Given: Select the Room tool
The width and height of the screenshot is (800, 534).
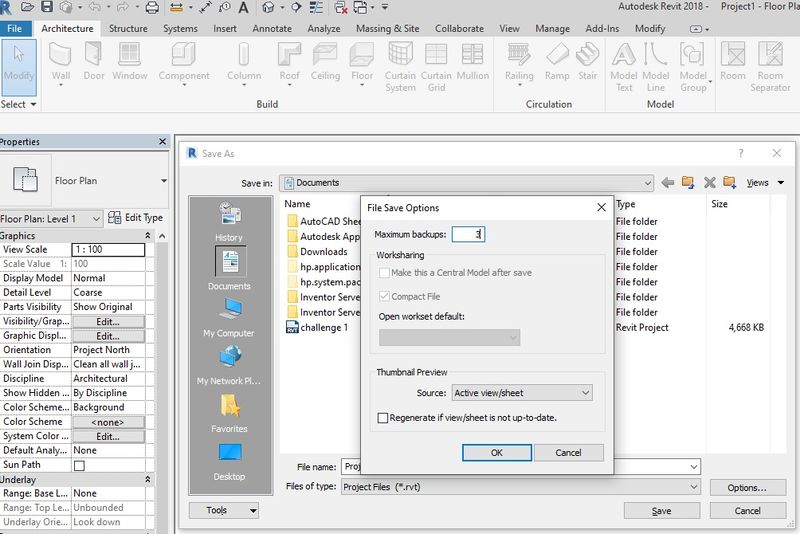Looking at the screenshot, I should click(x=733, y=63).
